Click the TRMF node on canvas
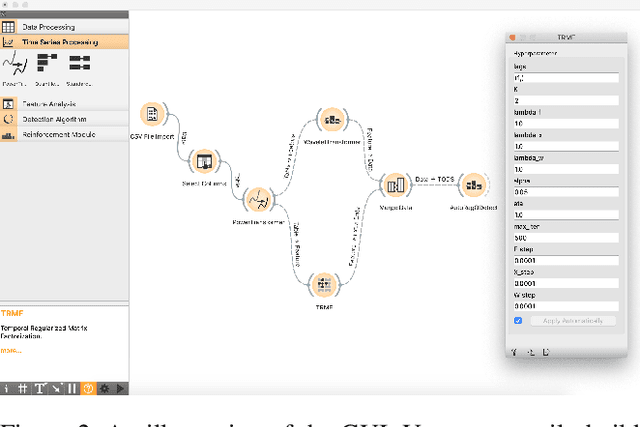This screenshot has width=640, height=427. pos(323,285)
